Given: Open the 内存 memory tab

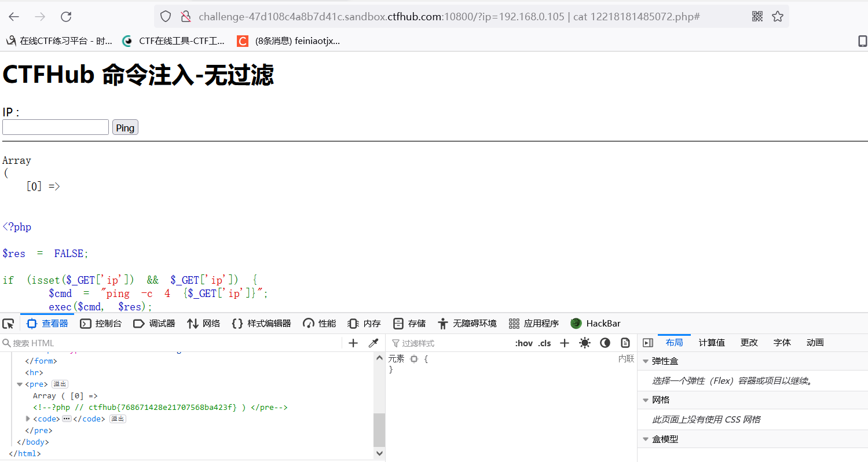Looking at the screenshot, I should (x=364, y=324).
